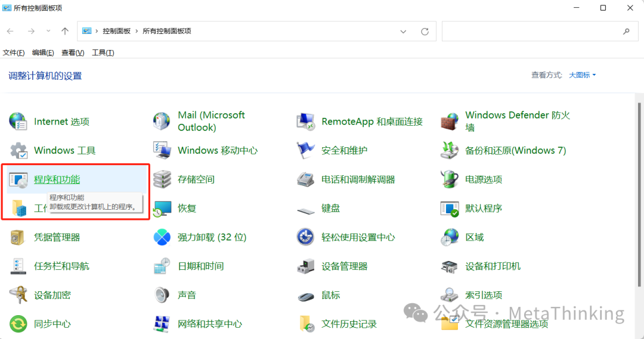Open the 区域 globe clock icon

click(x=450, y=237)
